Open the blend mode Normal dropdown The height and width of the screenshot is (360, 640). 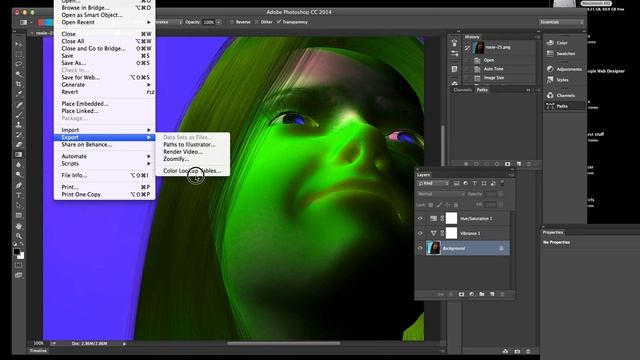[x=441, y=194]
